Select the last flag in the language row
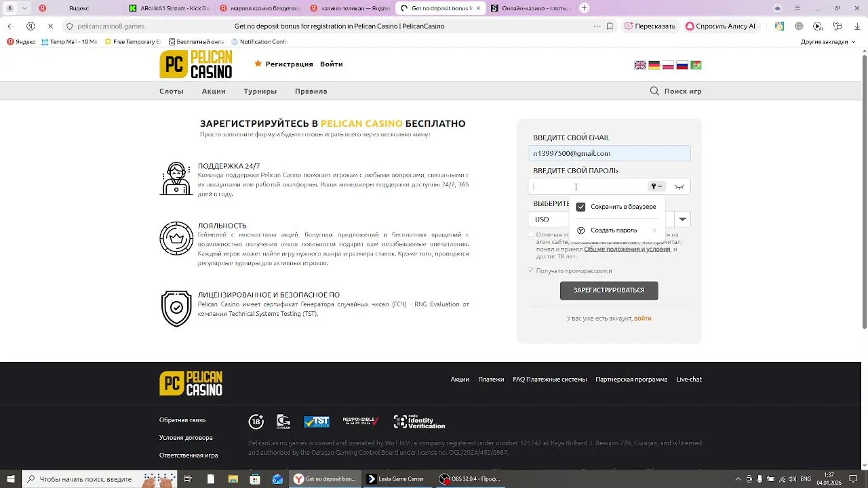Image resolution: width=868 pixels, height=488 pixels. 696,65
